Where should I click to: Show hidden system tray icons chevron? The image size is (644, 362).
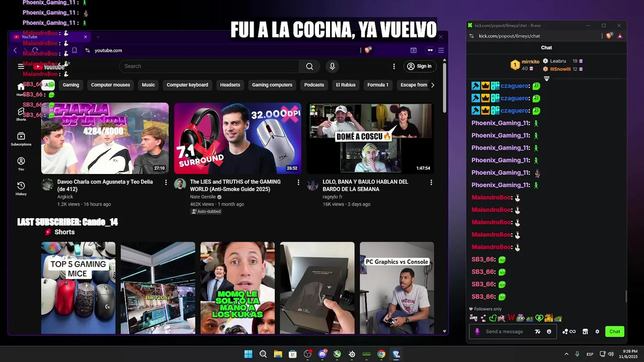pyautogui.click(x=567, y=354)
